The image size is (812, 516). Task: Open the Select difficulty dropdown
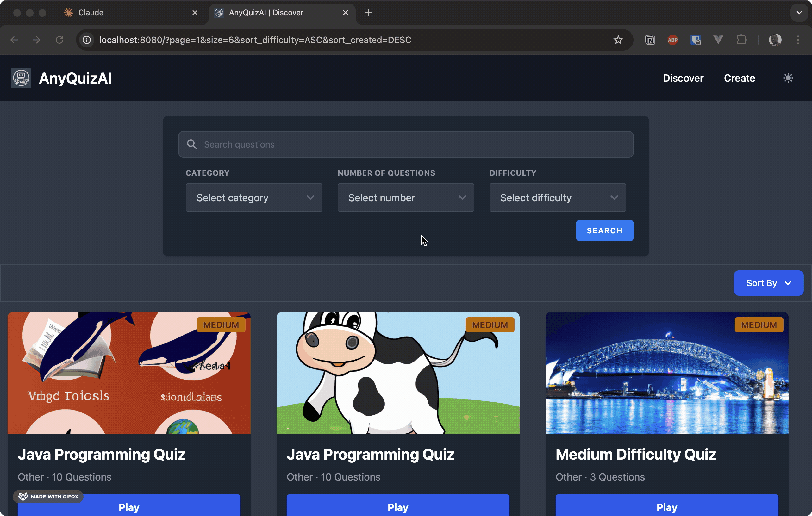pyautogui.click(x=557, y=198)
